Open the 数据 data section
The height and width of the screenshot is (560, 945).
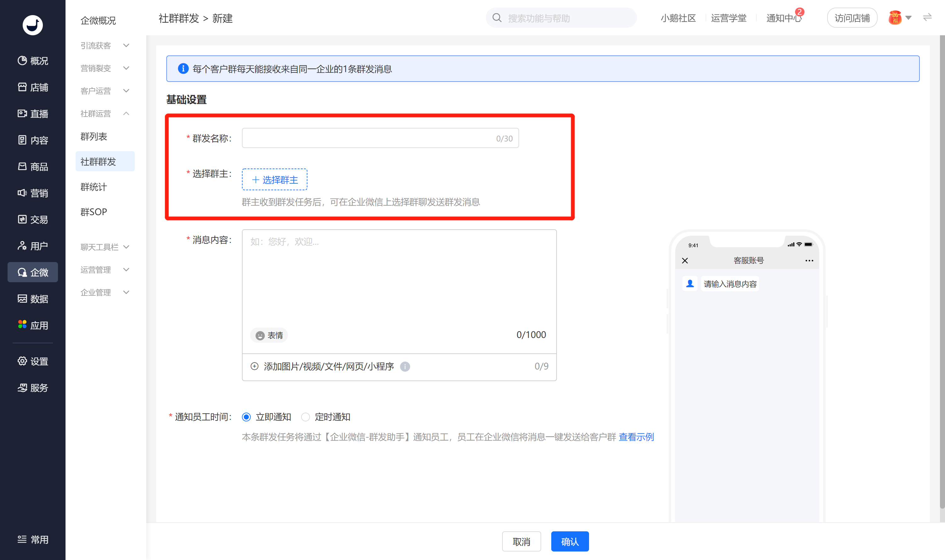click(x=33, y=299)
